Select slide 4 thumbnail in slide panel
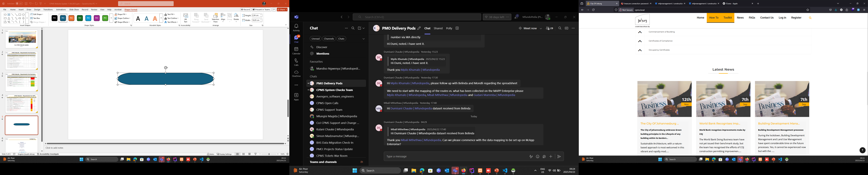868x175 pixels. pos(22,104)
